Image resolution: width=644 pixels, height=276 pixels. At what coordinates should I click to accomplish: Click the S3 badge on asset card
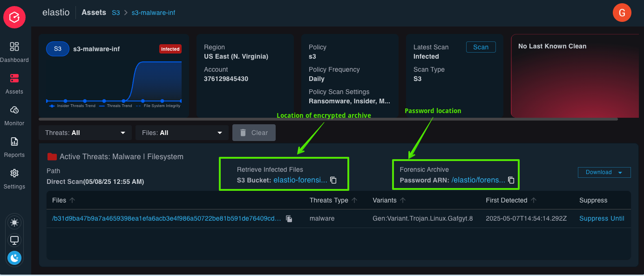point(58,49)
